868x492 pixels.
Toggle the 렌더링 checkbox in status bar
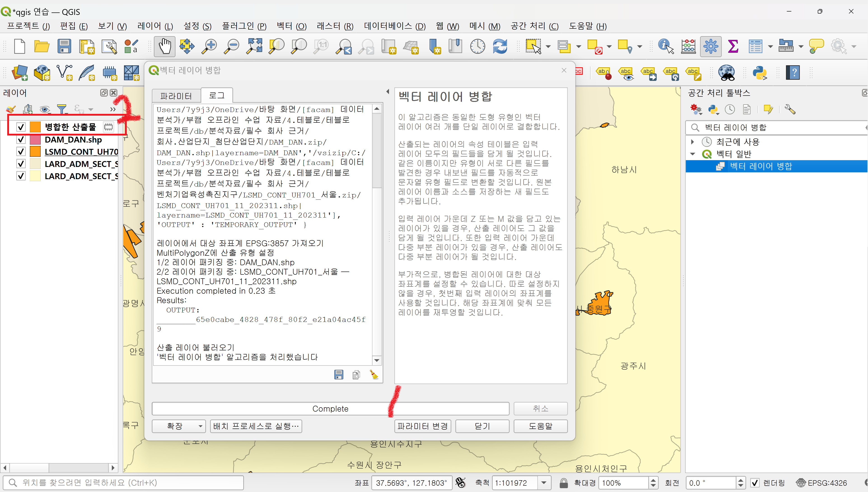pos(755,483)
